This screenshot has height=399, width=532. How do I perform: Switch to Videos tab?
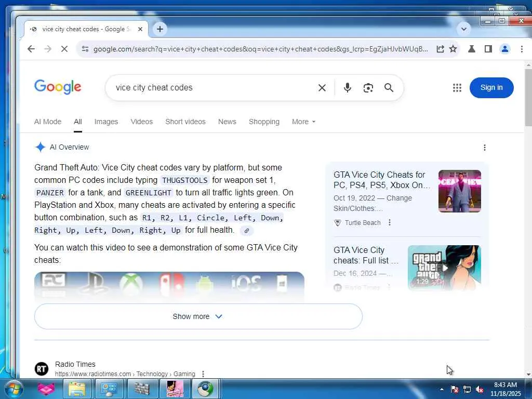[x=141, y=122]
